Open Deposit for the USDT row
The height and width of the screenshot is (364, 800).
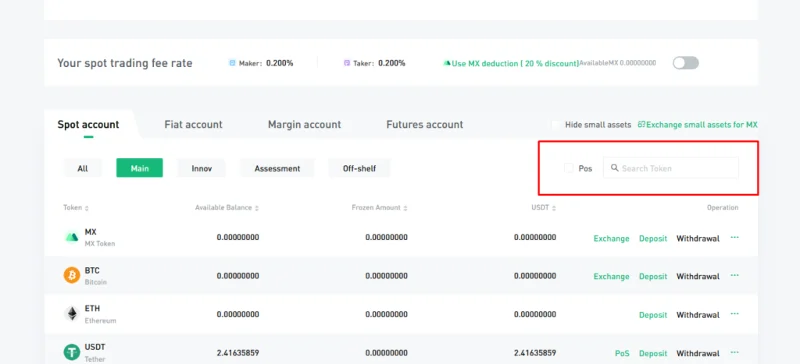click(653, 353)
